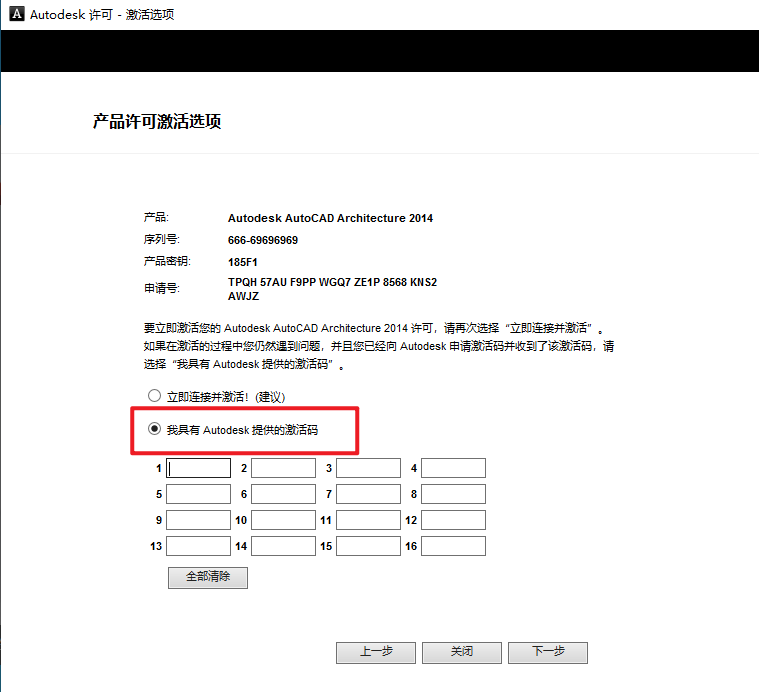
Task: Select activation code field 13
Action: coord(198,546)
